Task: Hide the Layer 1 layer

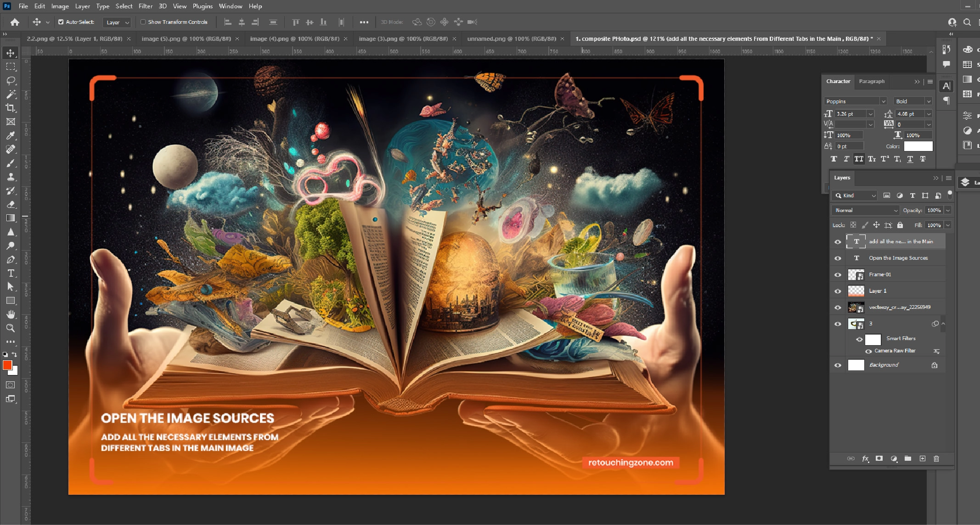Action: [x=838, y=291]
